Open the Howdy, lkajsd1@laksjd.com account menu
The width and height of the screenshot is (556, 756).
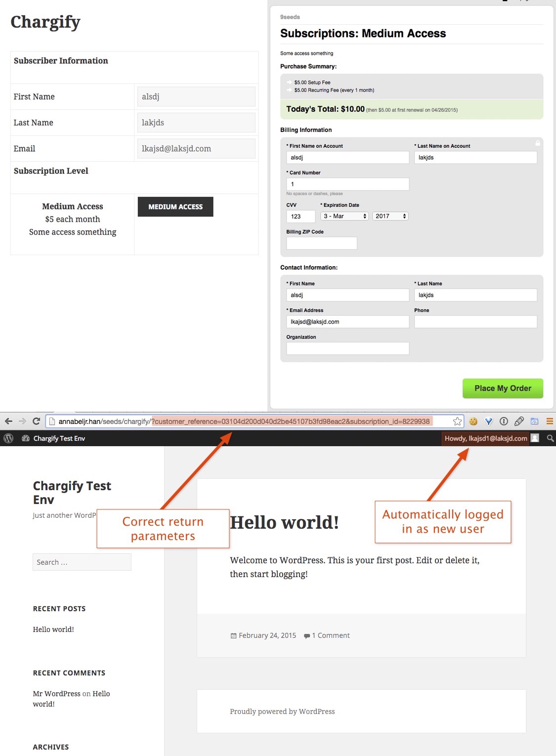[486, 438]
